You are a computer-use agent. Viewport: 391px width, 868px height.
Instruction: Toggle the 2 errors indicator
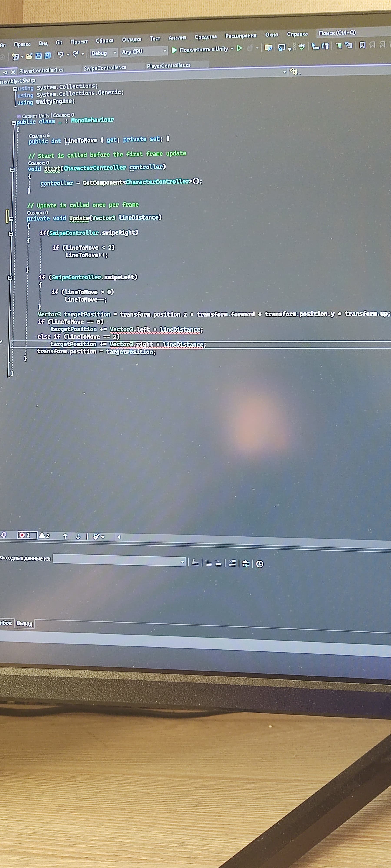point(27,535)
